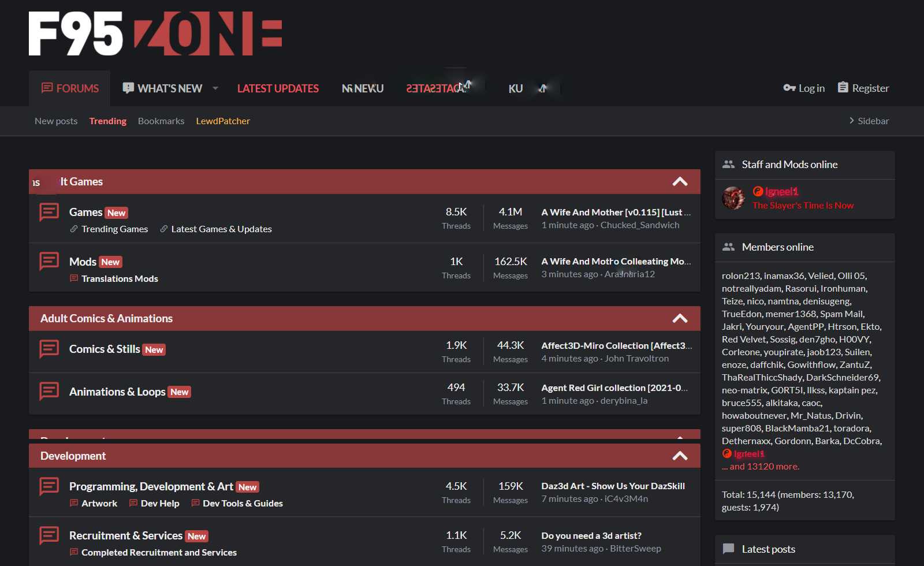The image size is (924, 566).
Task: Open the Translations Mods subforum
Action: click(x=120, y=278)
